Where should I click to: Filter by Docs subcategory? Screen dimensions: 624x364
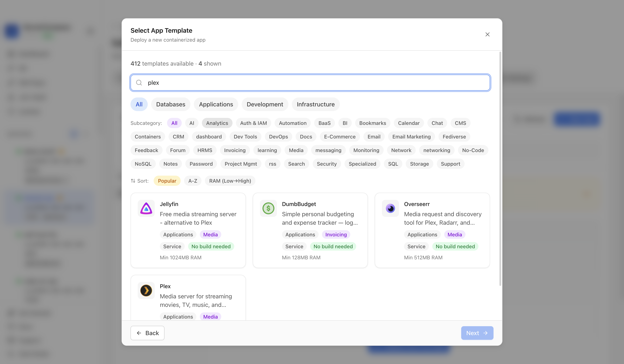click(306, 137)
